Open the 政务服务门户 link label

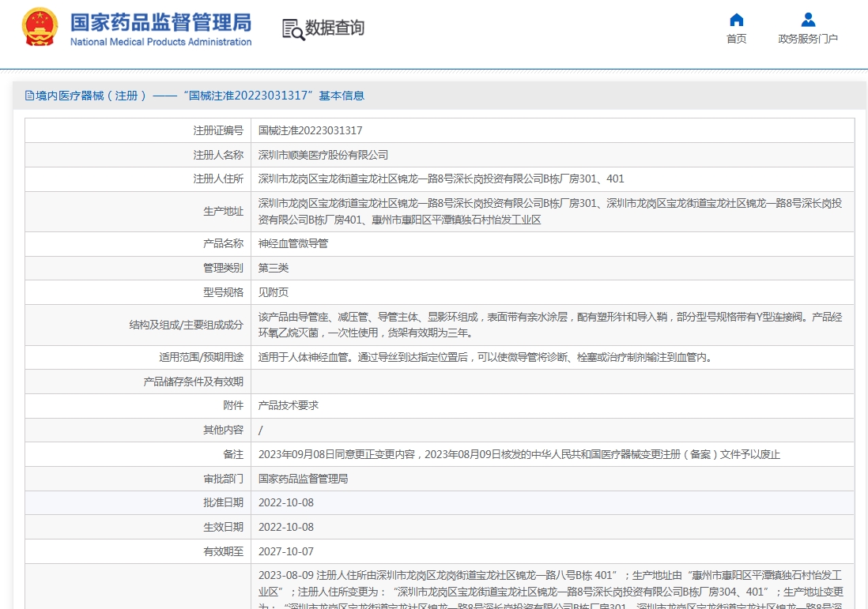point(808,39)
